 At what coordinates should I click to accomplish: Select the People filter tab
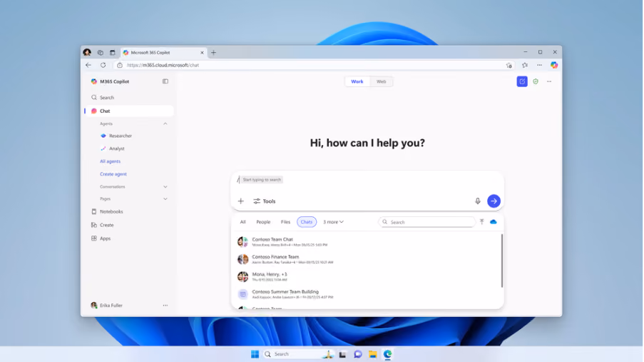[x=263, y=222]
